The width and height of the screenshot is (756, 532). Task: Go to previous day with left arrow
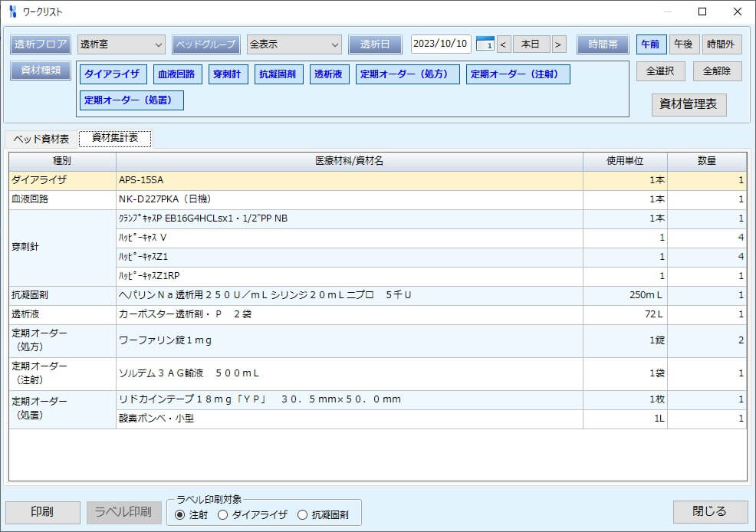pos(504,44)
